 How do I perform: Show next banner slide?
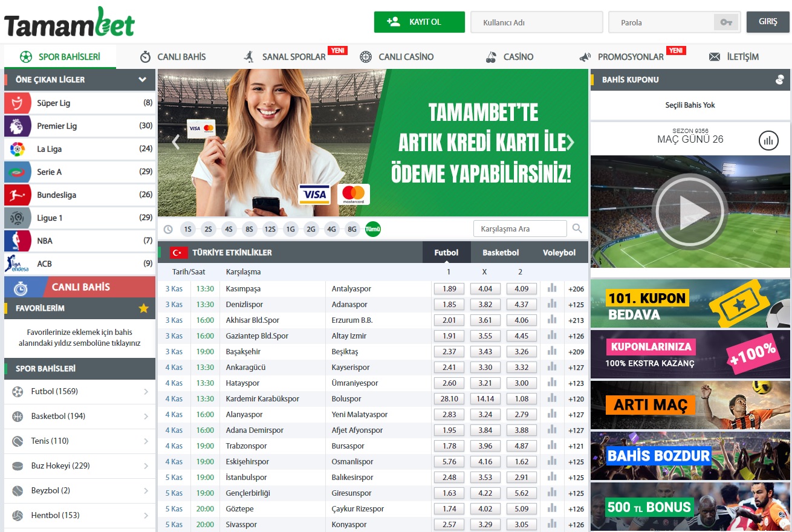tap(570, 143)
